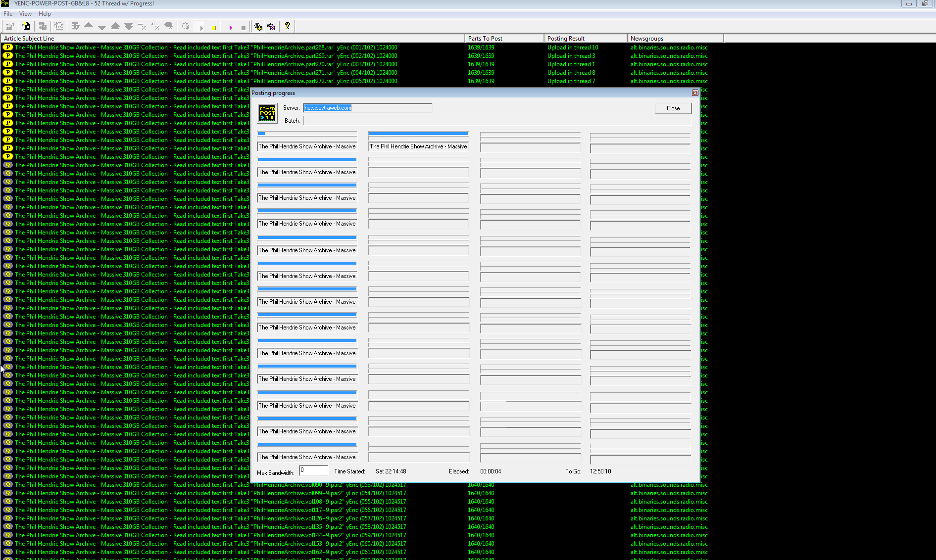The image size is (936, 560).
Task: Click the Close button in Posting progress
Action: (x=673, y=108)
